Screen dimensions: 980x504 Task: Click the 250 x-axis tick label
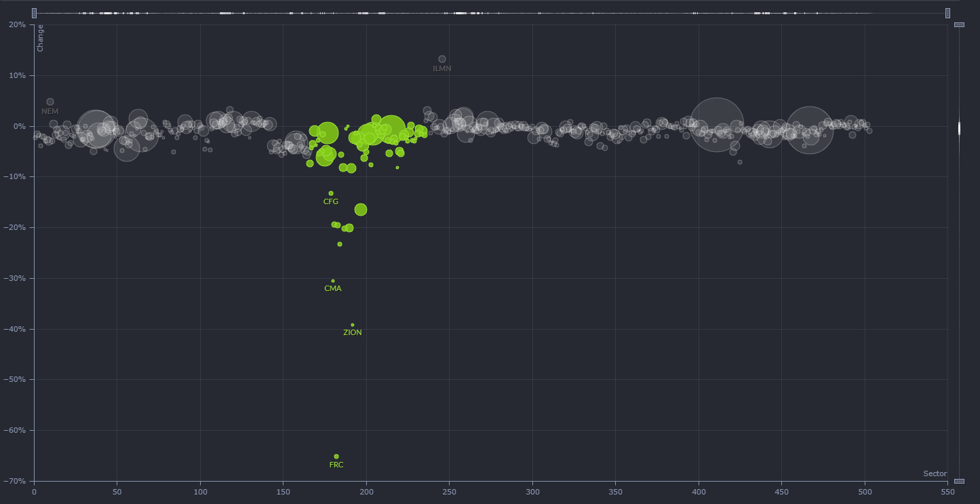tap(449, 490)
